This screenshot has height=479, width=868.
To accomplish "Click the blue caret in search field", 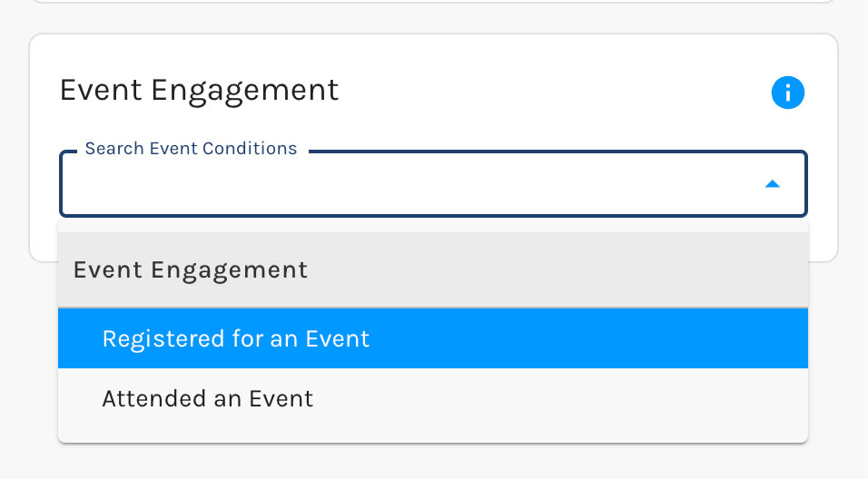I will click(772, 184).
